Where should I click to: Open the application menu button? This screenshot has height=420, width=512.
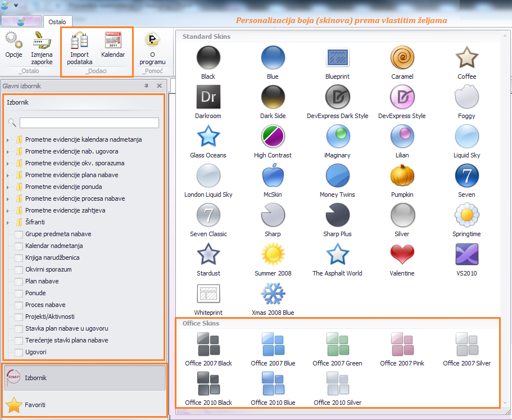(x=21, y=21)
